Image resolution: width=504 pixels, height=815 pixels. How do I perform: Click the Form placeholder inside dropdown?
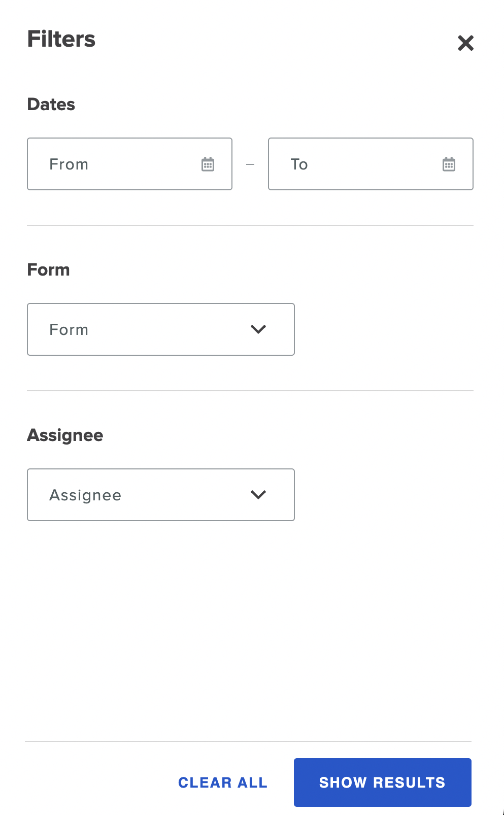69,330
